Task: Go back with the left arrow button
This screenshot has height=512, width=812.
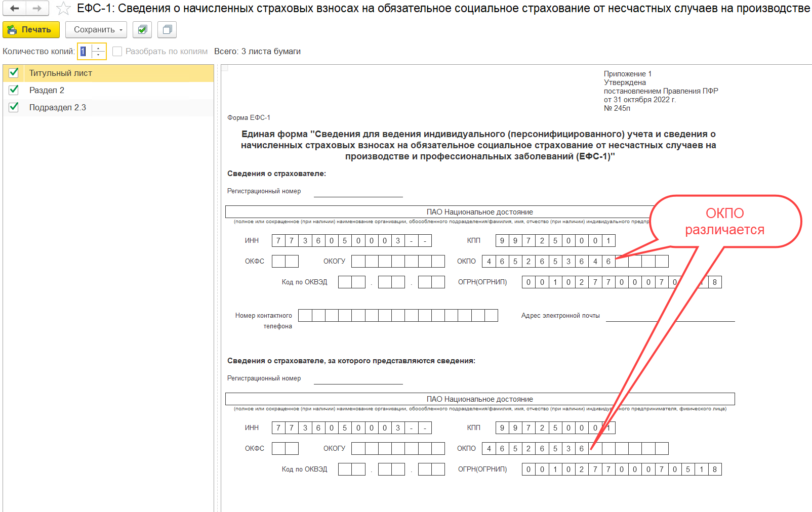Action: coord(15,8)
